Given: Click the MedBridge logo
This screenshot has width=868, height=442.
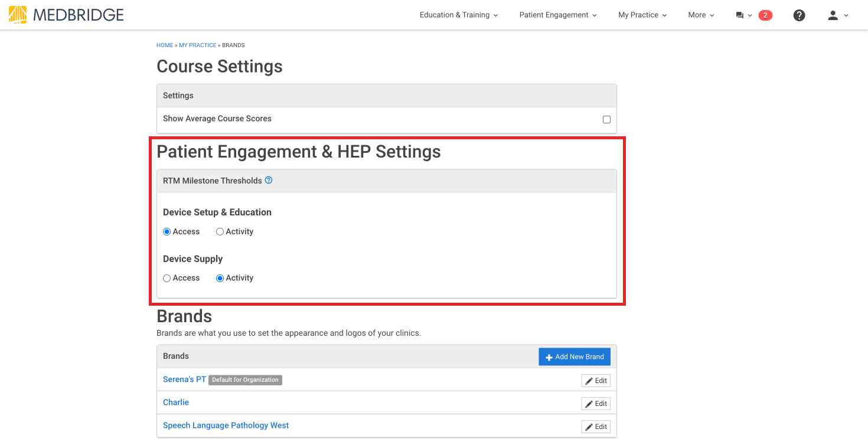Looking at the screenshot, I should point(66,15).
